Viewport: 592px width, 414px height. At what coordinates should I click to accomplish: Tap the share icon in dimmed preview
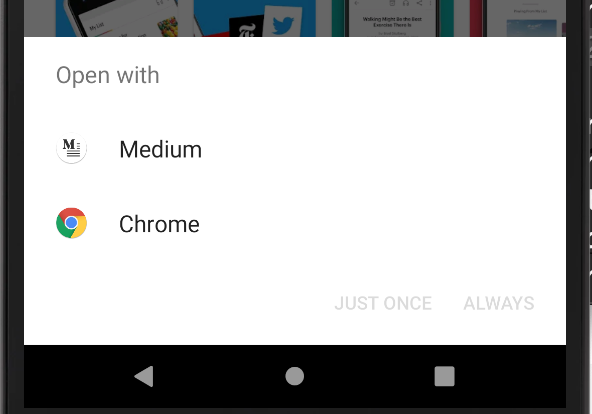(419, 3)
